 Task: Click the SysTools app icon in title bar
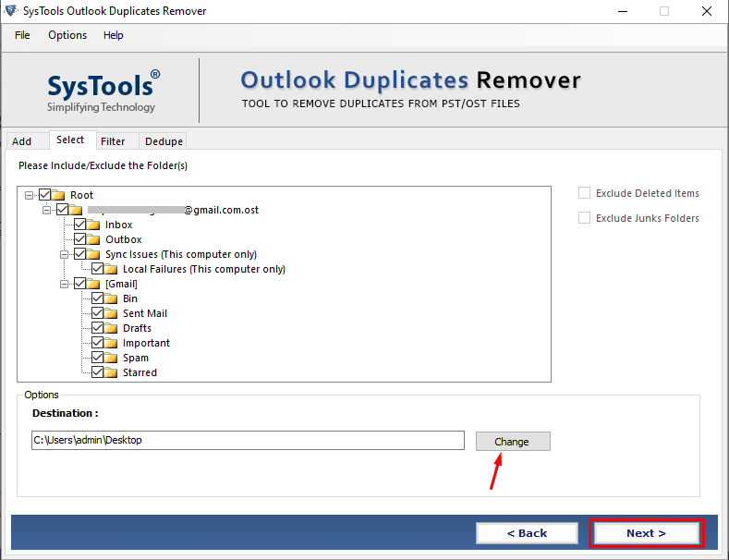[x=11, y=10]
